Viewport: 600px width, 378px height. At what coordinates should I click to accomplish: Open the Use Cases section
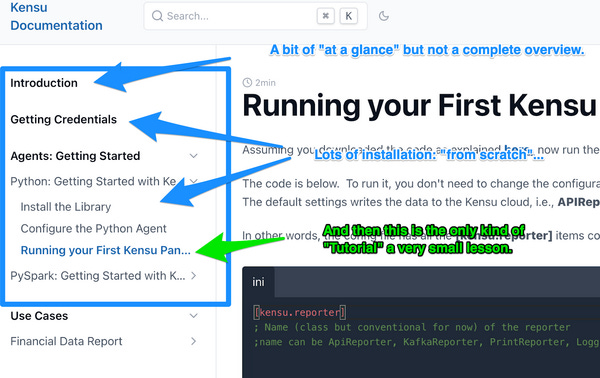pyautogui.click(x=39, y=316)
